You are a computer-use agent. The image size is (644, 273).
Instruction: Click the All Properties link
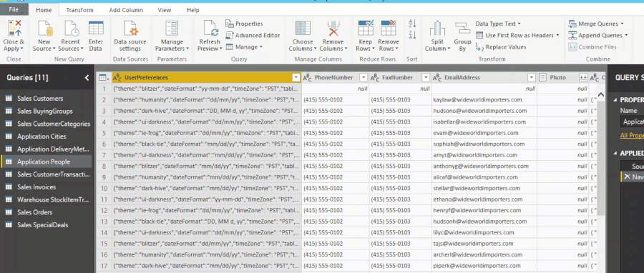(x=632, y=136)
